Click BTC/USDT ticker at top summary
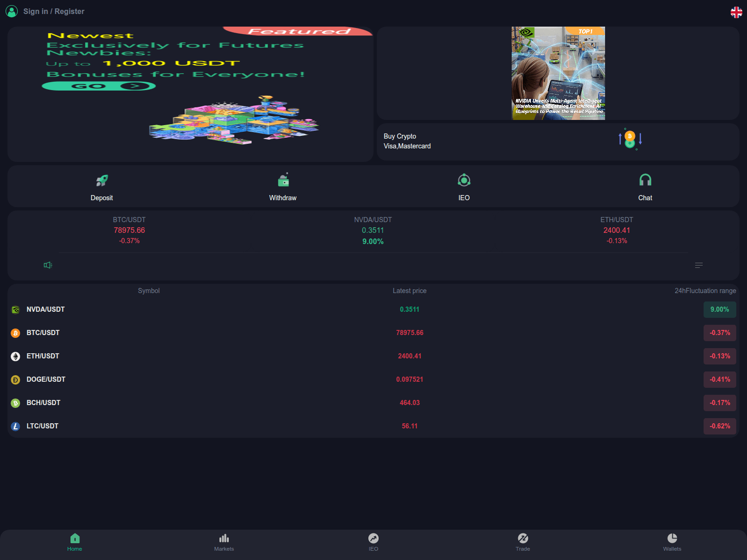747x560 pixels. pos(129,230)
